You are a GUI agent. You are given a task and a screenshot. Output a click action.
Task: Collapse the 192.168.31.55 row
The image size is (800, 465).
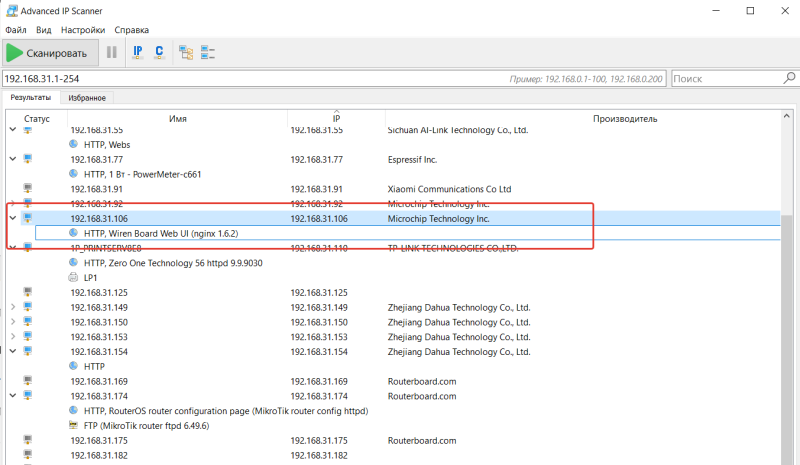(13, 130)
